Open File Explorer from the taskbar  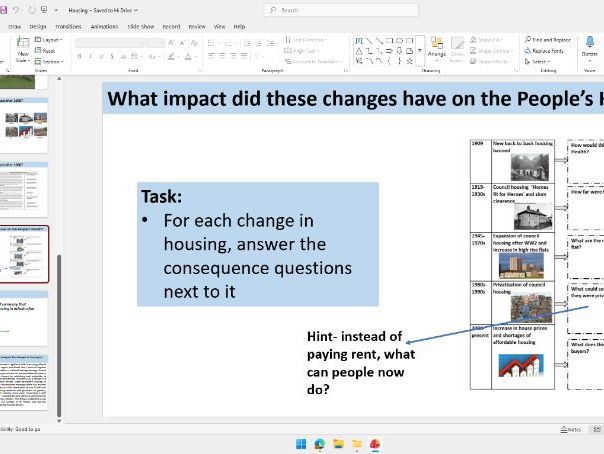click(x=339, y=443)
